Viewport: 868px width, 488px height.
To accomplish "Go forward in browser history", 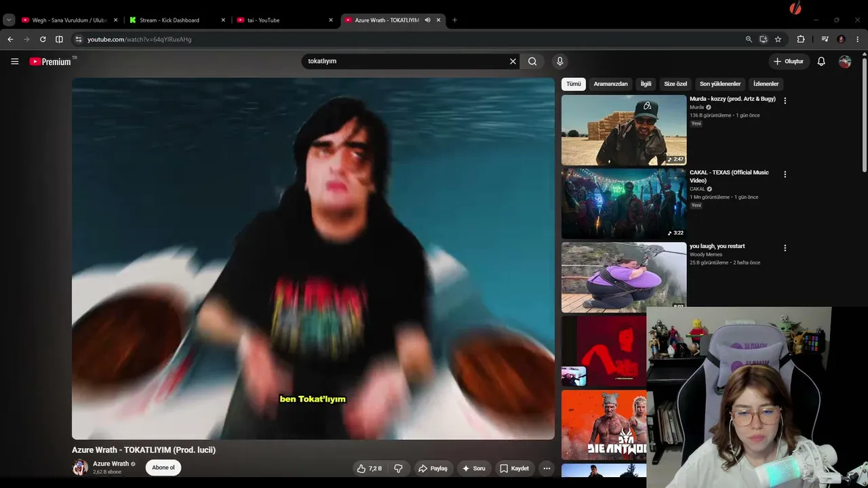I will click(26, 39).
